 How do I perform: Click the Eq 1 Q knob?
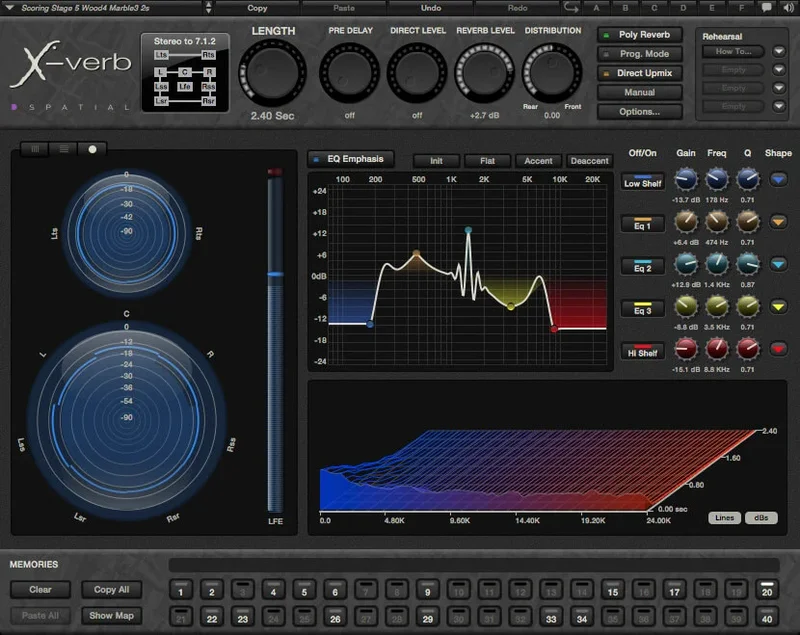pos(747,222)
